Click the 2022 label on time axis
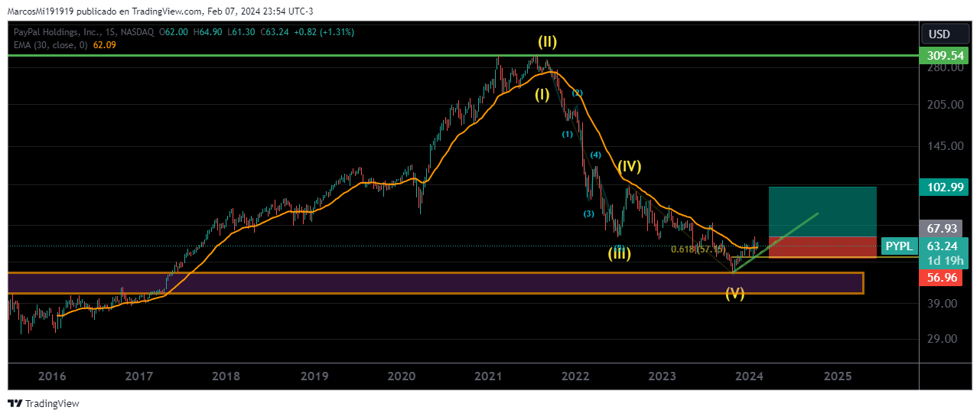980x417 pixels. click(575, 376)
